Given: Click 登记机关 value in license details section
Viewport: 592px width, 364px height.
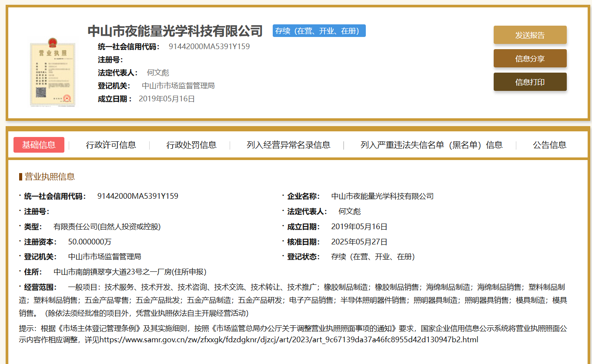Looking at the screenshot, I should (105, 257).
